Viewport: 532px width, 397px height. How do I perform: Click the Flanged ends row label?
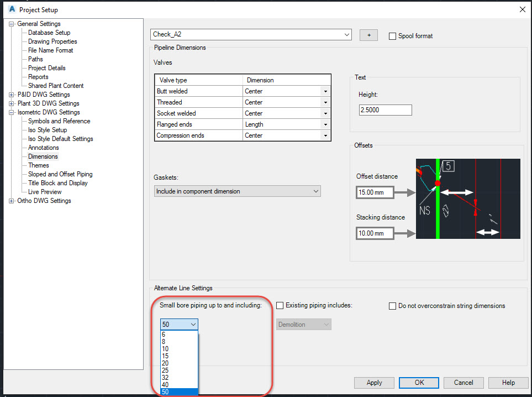[x=199, y=124]
